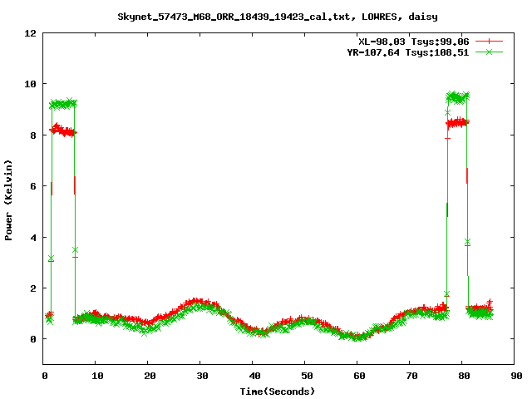Click y-axis tick label 12
This screenshot has width=532, height=399.
(x=30, y=33)
